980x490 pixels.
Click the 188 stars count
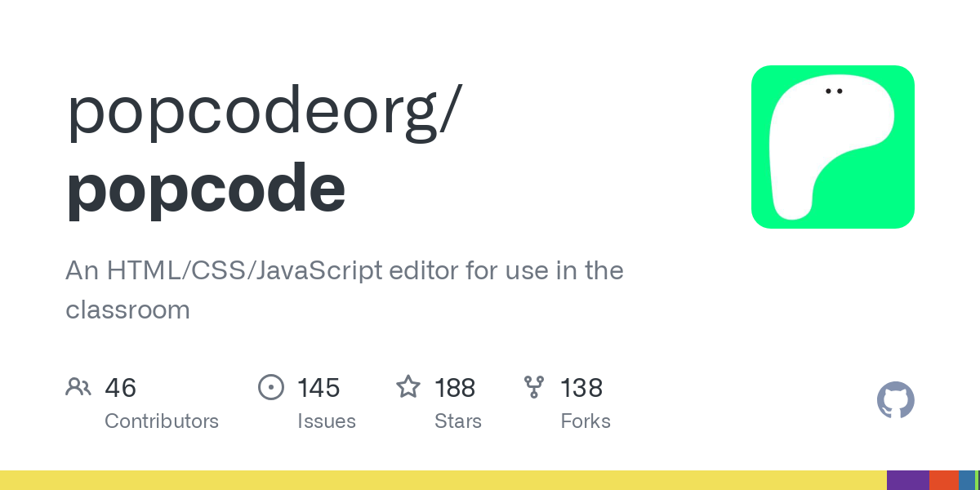[x=455, y=388]
